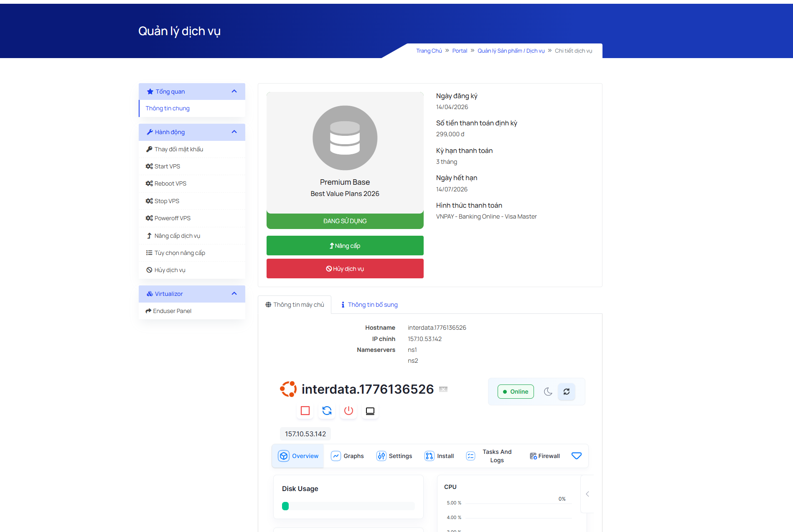Collapse the Virtualizor sidebar section
This screenshot has width=793, height=532.
pyautogui.click(x=234, y=294)
